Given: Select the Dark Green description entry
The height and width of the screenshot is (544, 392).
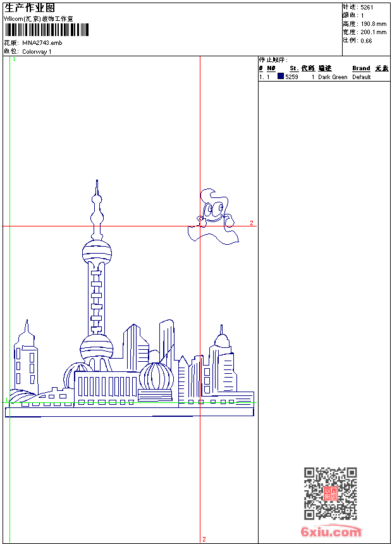Looking at the screenshot, I should coord(333,77).
